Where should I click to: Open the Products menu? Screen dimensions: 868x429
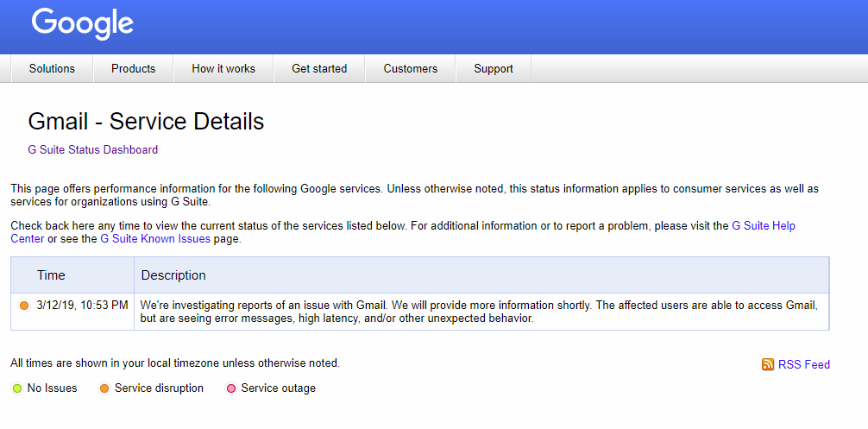pyautogui.click(x=134, y=69)
